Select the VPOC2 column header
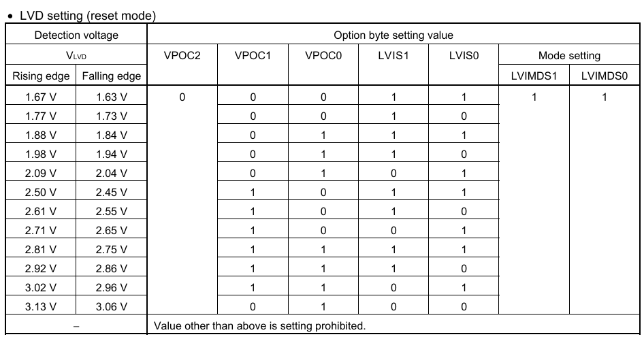This screenshot has width=644, height=339. [182, 55]
